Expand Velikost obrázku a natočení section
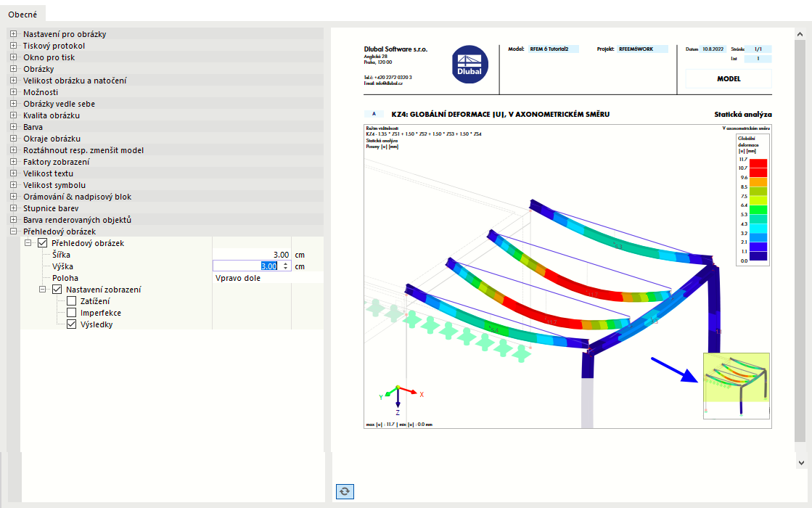The width and height of the screenshot is (812, 508). [14, 81]
